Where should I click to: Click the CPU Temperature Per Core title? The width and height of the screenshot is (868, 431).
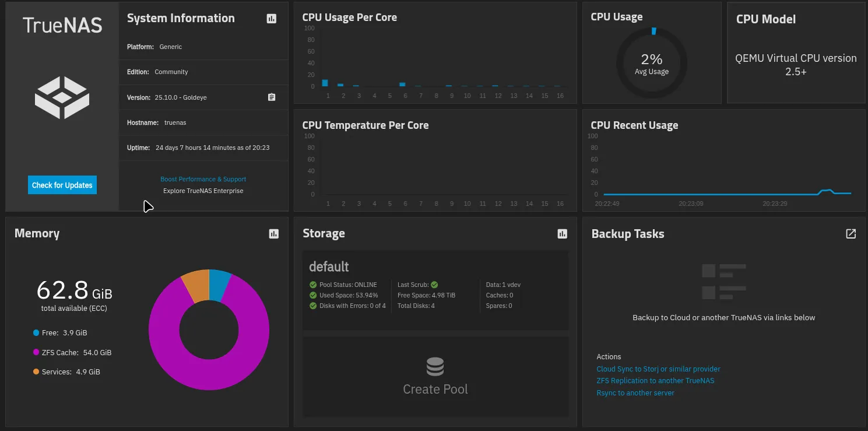click(365, 125)
